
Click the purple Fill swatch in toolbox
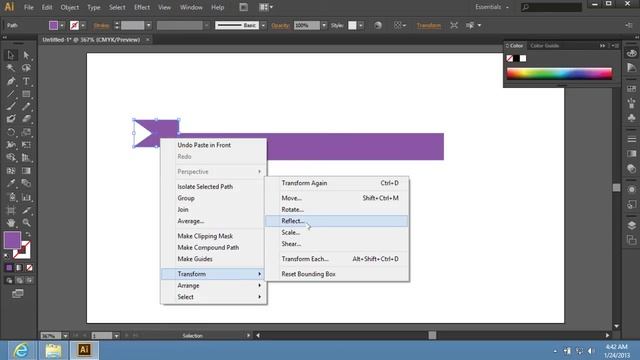12,240
